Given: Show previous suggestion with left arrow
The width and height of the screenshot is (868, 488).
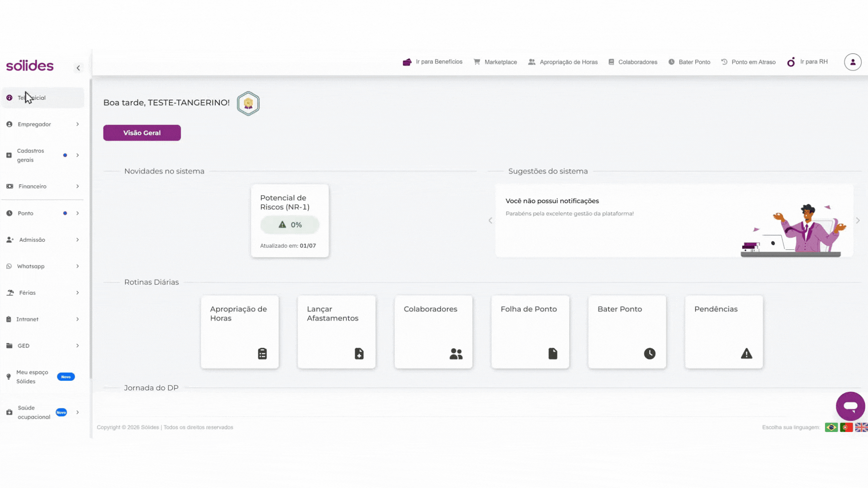Looking at the screenshot, I should [490, 221].
